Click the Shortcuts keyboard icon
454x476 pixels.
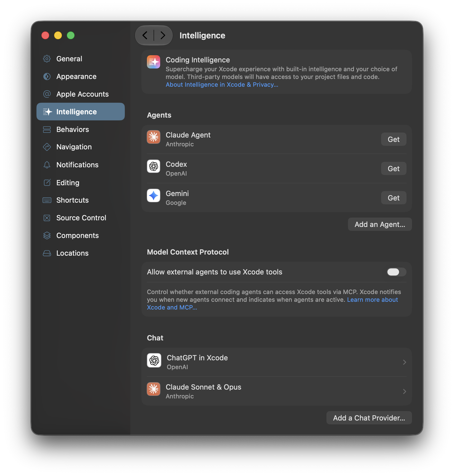[47, 200]
